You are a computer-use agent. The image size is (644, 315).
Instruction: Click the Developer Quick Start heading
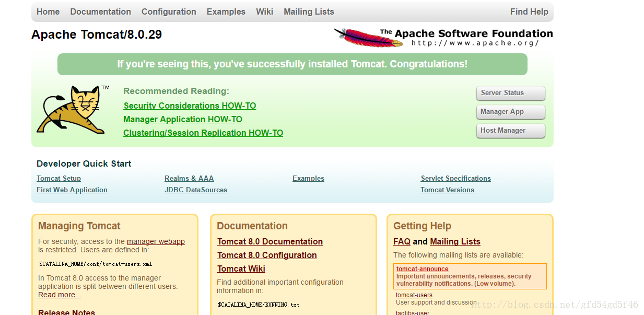tap(84, 164)
